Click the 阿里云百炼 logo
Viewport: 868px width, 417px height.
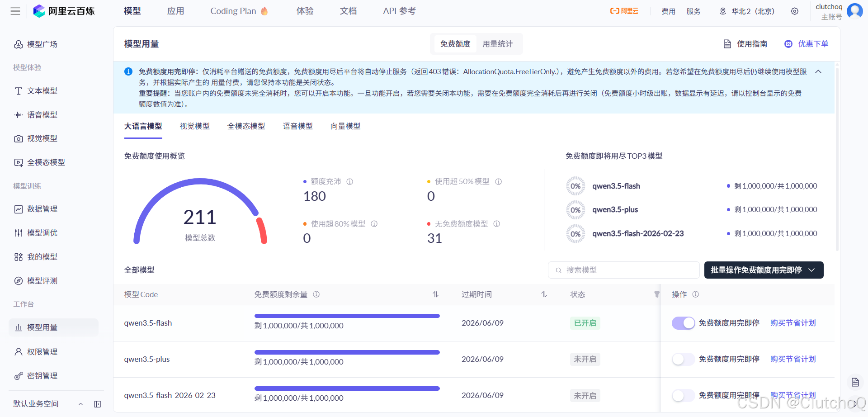click(64, 11)
